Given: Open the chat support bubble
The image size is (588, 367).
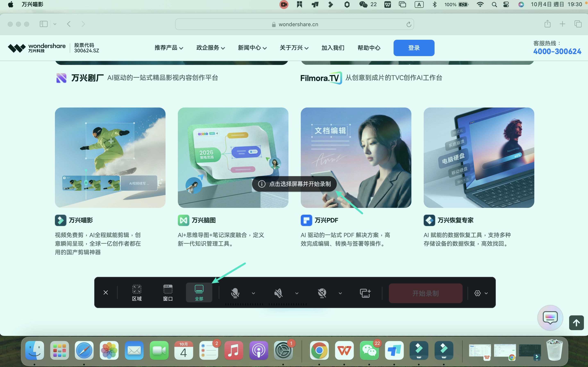Looking at the screenshot, I should pos(550,317).
